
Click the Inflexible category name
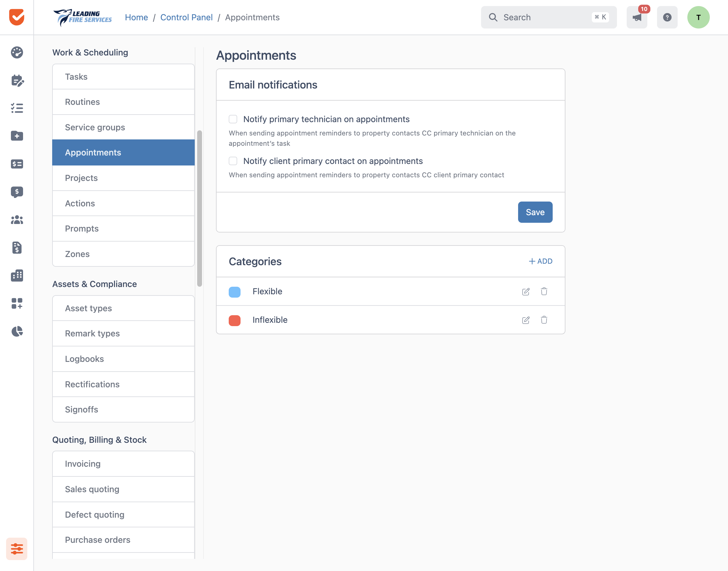pyautogui.click(x=270, y=320)
